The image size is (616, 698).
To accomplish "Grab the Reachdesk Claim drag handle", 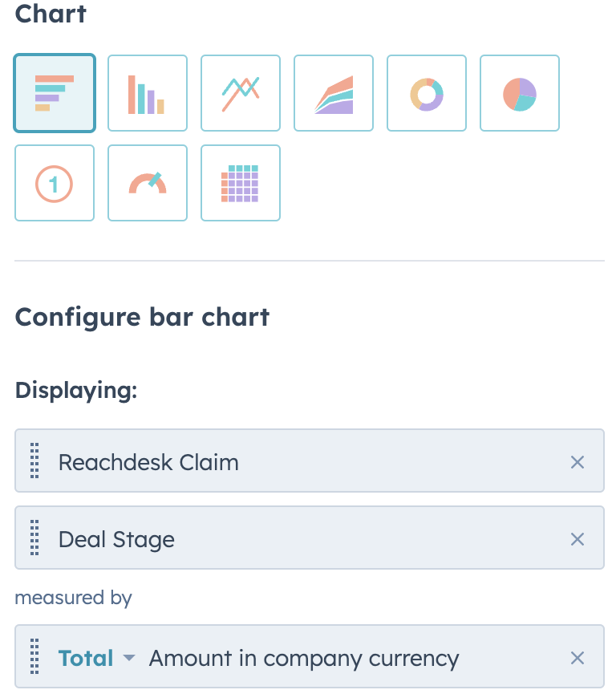I will (34, 461).
